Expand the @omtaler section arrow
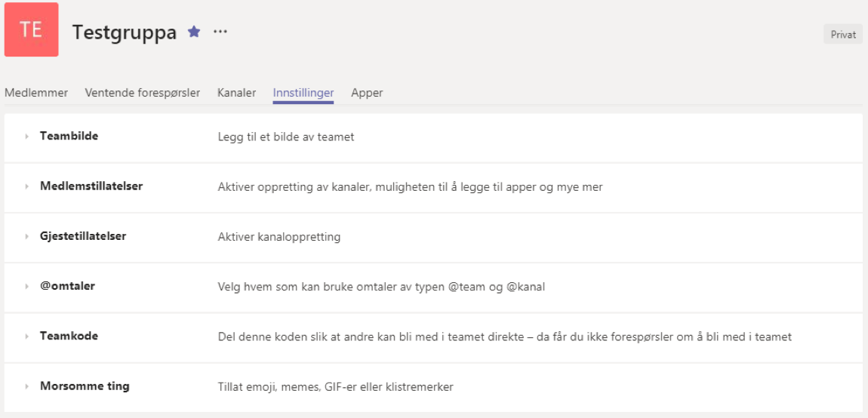The width and height of the screenshot is (868, 418). [x=26, y=287]
